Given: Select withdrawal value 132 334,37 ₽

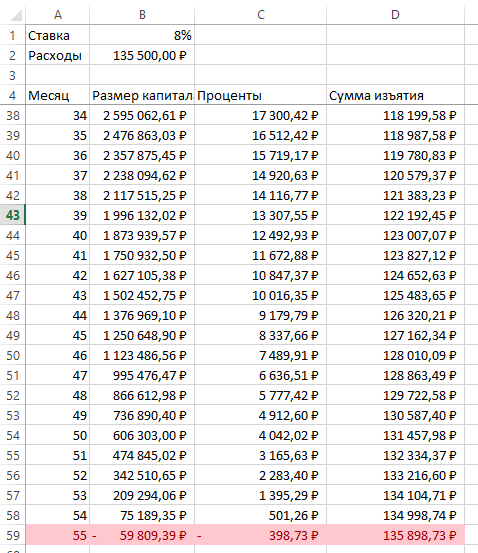Looking at the screenshot, I should (395, 455).
